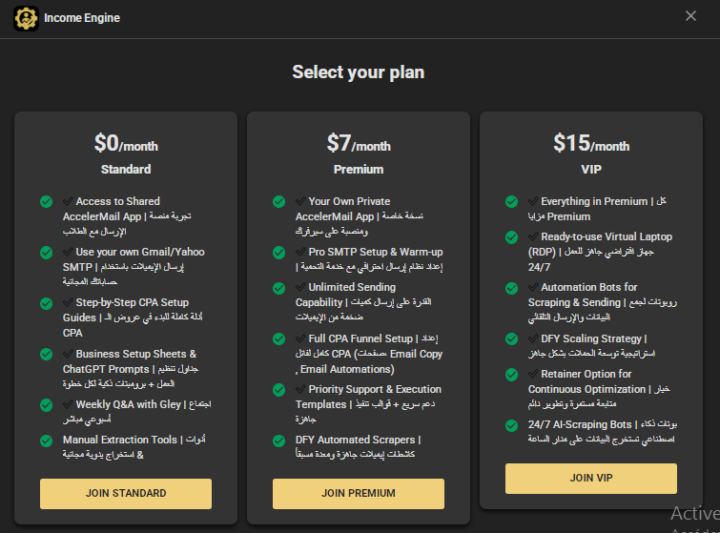Click green check beside Everything in Premium
Viewport: 720px width, 533px height.
[x=512, y=202]
